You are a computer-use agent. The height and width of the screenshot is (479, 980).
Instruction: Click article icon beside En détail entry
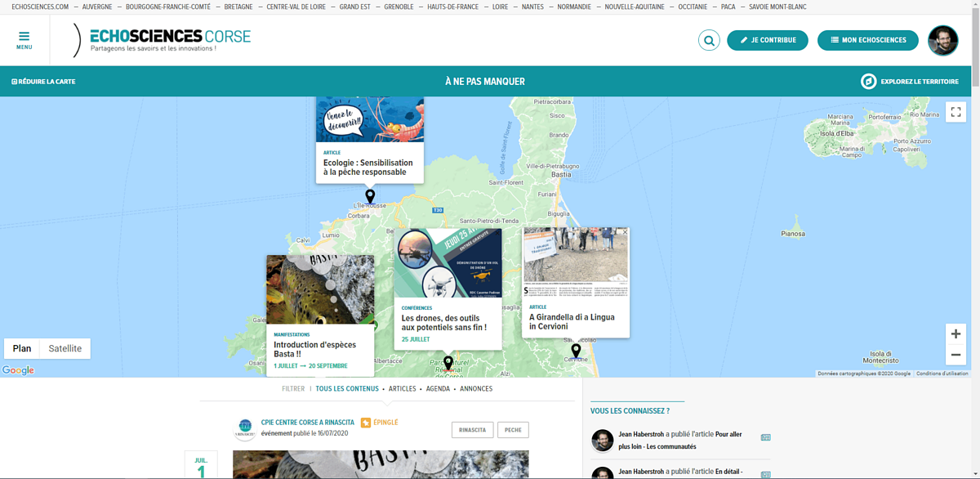point(765,474)
